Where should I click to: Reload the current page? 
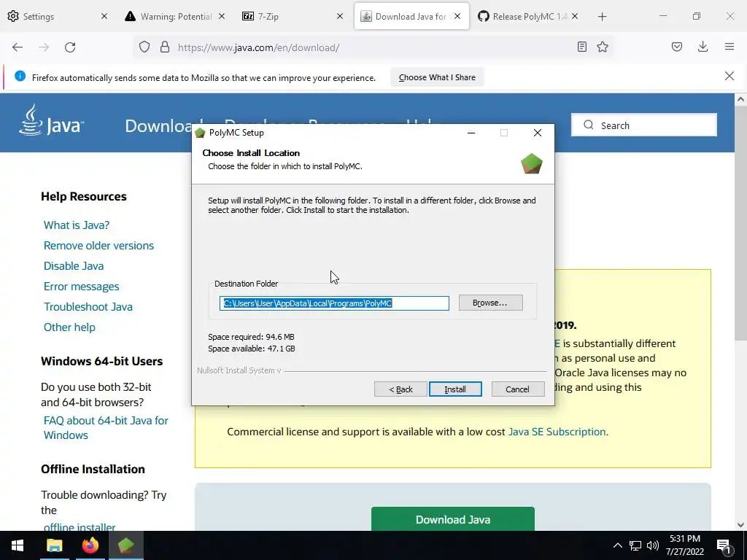[x=70, y=47]
